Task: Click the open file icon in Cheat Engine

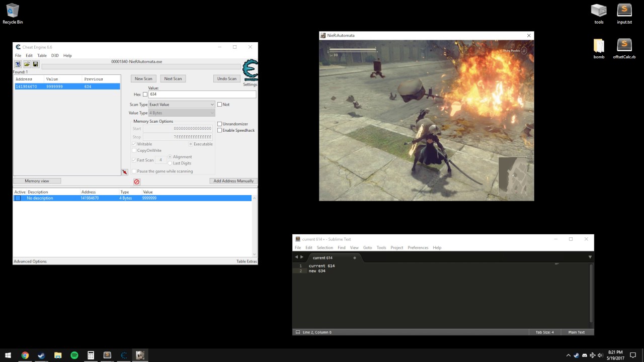Action: [27, 64]
